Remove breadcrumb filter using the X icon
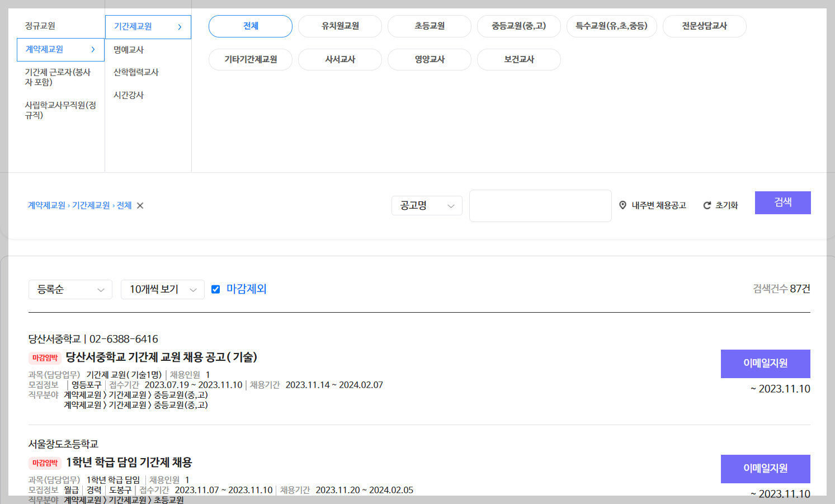This screenshot has width=835, height=504. (140, 205)
